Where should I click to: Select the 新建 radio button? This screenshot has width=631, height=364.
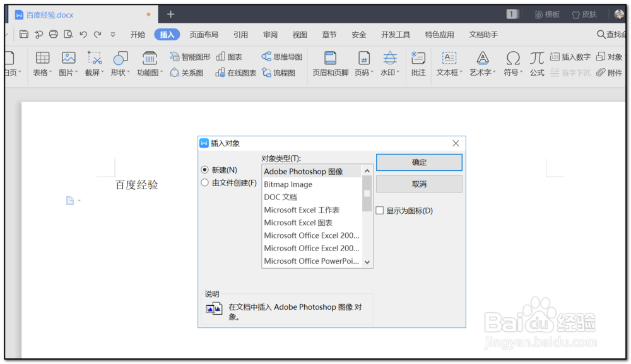click(204, 169)
